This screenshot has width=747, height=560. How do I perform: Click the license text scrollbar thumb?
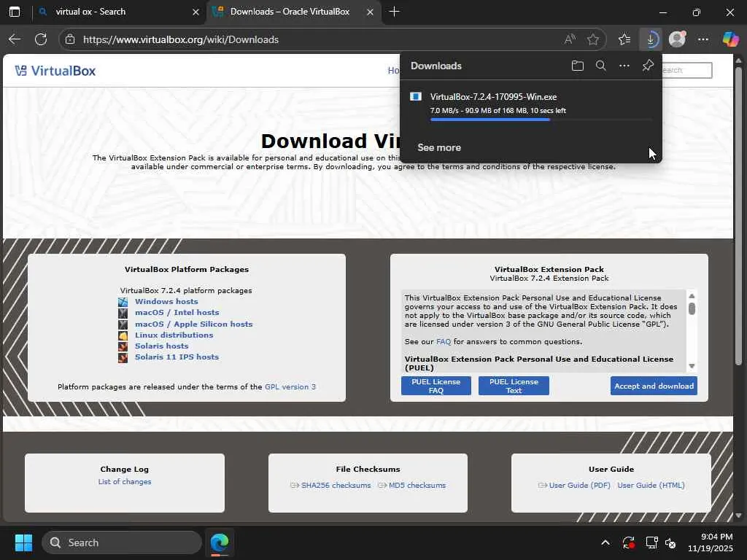point(692,308)
